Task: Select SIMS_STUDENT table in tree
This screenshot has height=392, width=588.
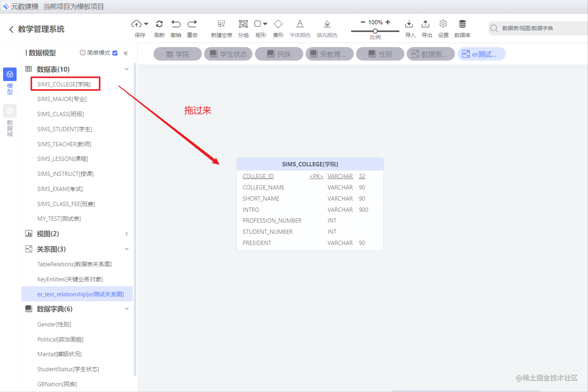Action: (x=64, y=129)
